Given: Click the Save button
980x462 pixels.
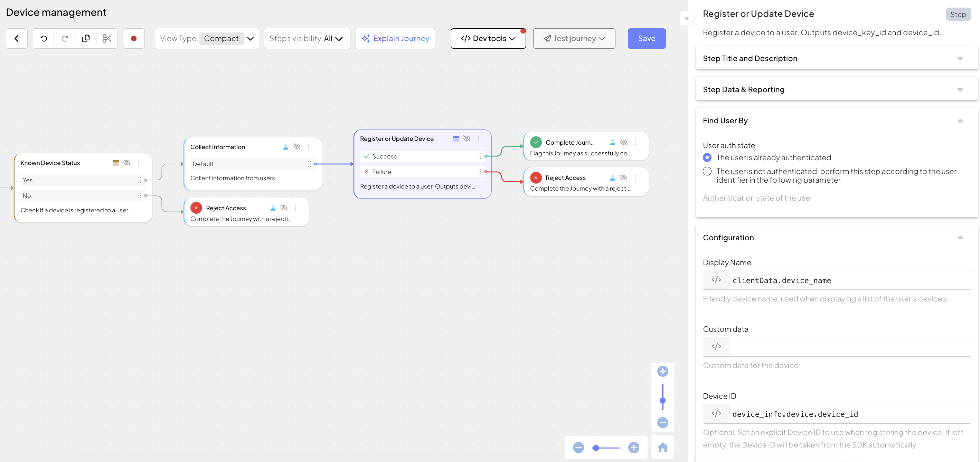Looking at the screenshot, I should [646, 38].
